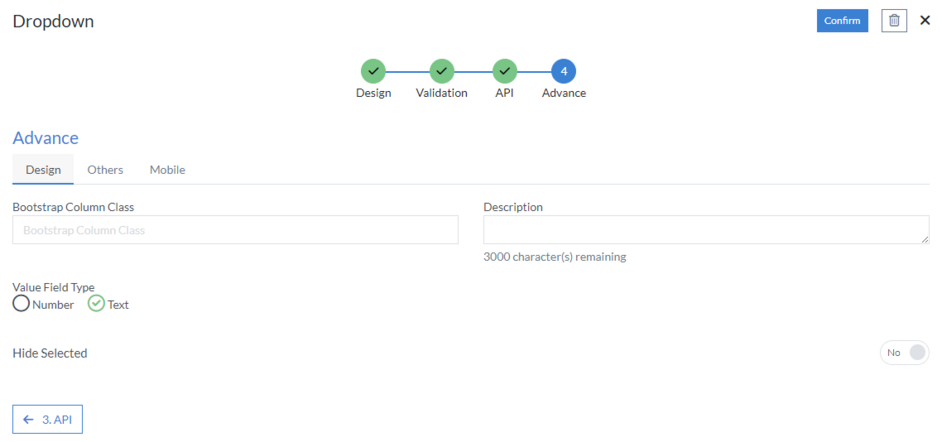Screen dimensions: 942x442
Task: Select step 4 Advance circle
Action: point(564,71)
